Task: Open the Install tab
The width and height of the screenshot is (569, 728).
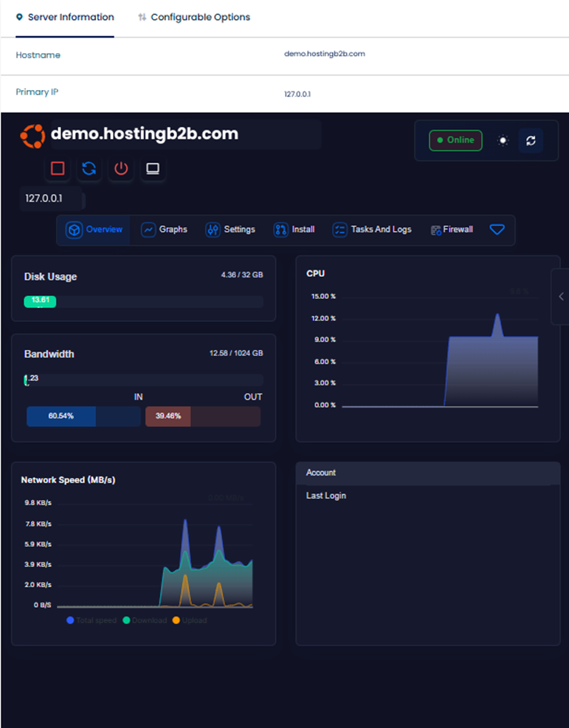Action: pos(294,230)
